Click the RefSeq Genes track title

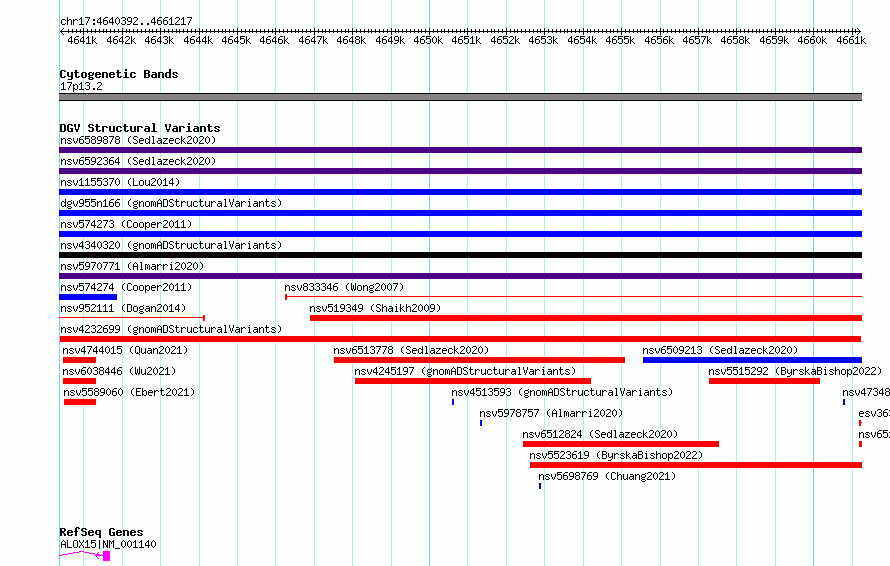[x=101, y=533]
